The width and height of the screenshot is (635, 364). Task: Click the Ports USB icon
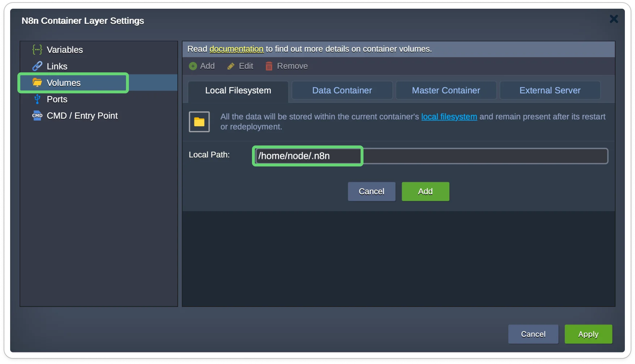(37, 99)
